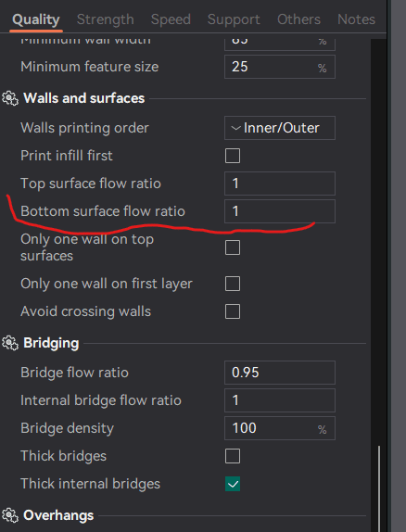Toggle Only one wall on top surfaces
The height and width of the screenshot is (532, 406).
233,247
